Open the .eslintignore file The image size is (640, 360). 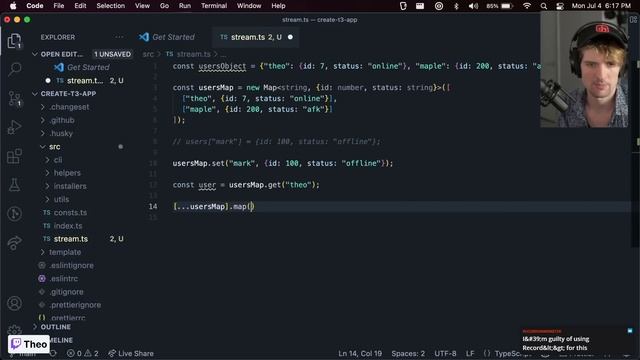(71, 265)
